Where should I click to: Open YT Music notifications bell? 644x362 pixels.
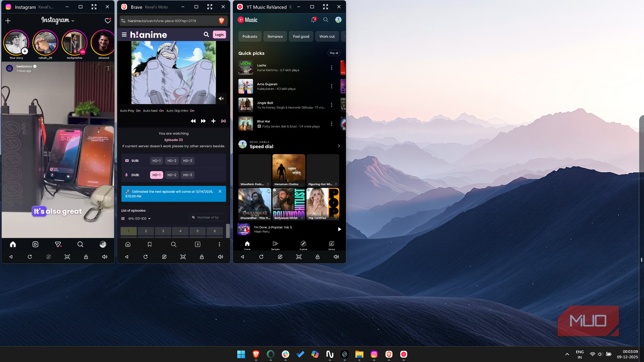313,20
